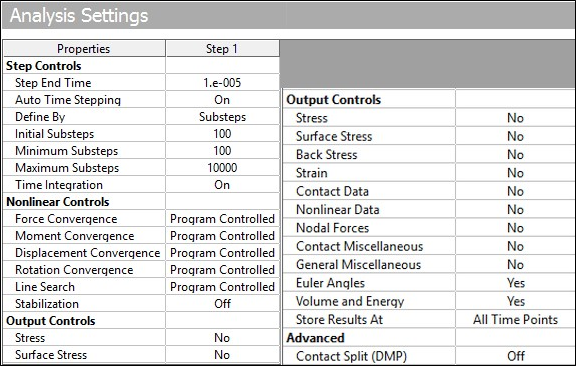This screenshot has width=576, height=366.
Task: Edit the Minimum Substeps value
Action: pos(222,151)
